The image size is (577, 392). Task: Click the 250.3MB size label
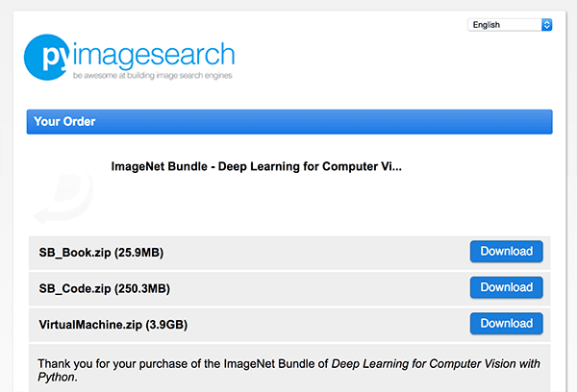[x=142, y=288]
